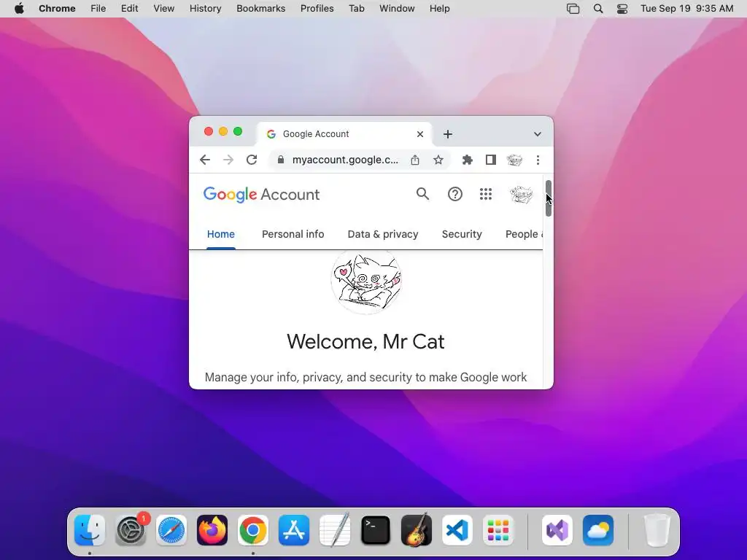Open the People tab
Viewport: 747px width, 560px height.
pyautogui.click(x=524, y=234)
